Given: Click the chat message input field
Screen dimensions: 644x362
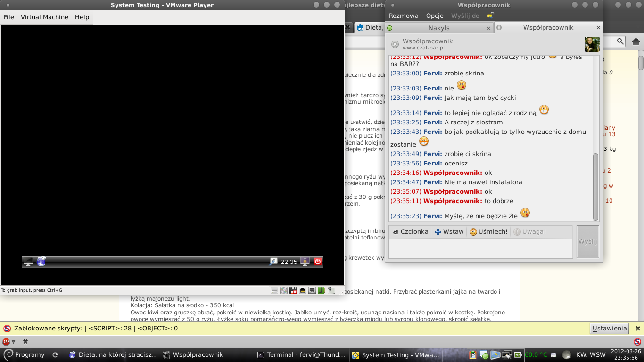Looking at the screenshot, I should (480, 248).
